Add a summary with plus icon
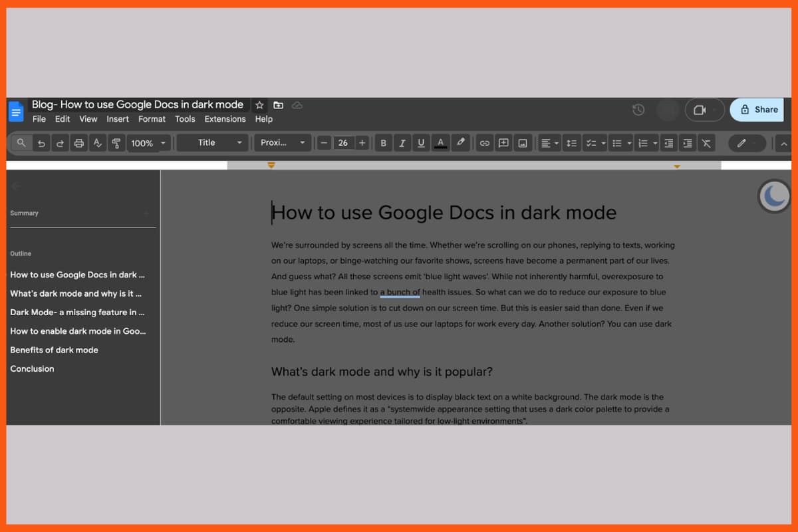Image resolution: width=798 pixels, height=532 pixels. tap(146, 213)
